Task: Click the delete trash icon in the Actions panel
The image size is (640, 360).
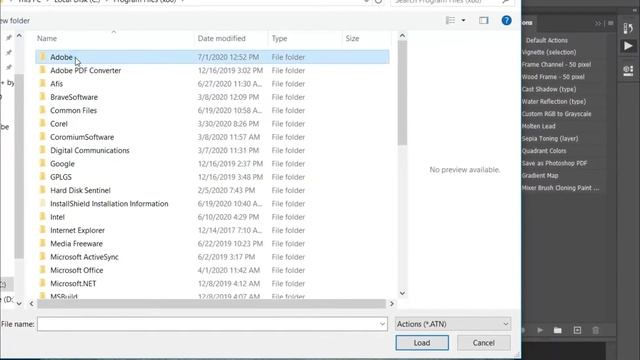Action: tap(596, 330)
